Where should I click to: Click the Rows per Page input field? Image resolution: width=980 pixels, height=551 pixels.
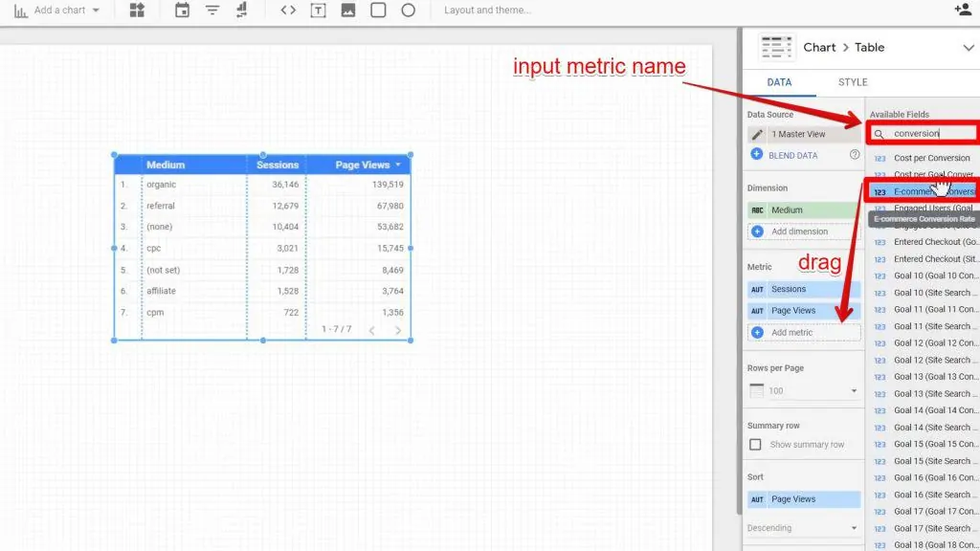click(802, 389)
